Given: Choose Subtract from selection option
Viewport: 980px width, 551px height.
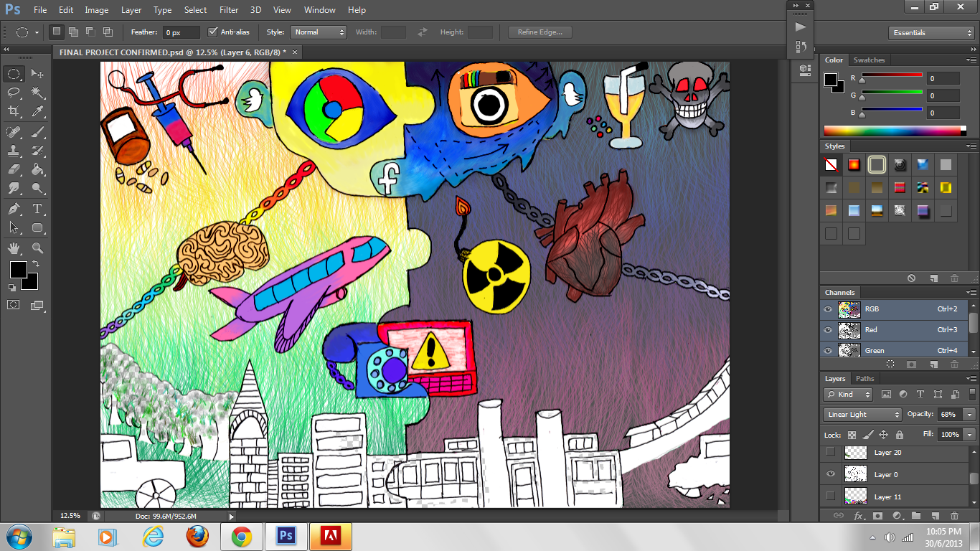Looking at the screenshot, I should point(90,32).
